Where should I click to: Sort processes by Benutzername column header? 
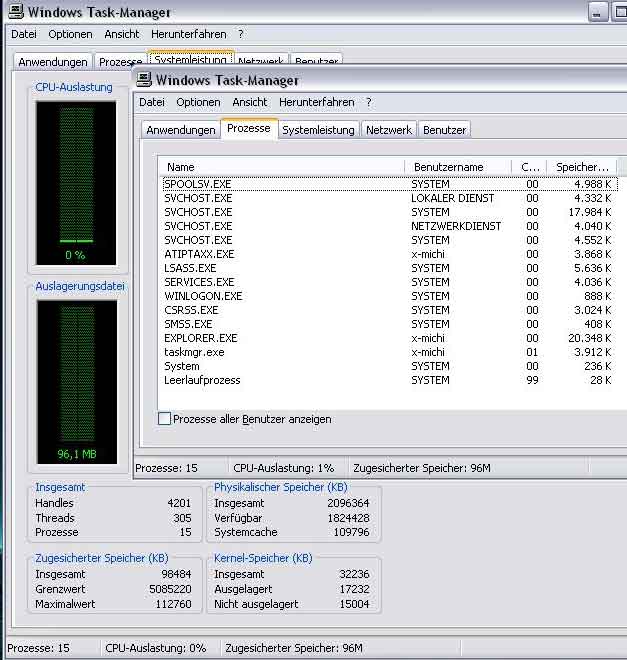pyautogui.click(x=458, y=167)
